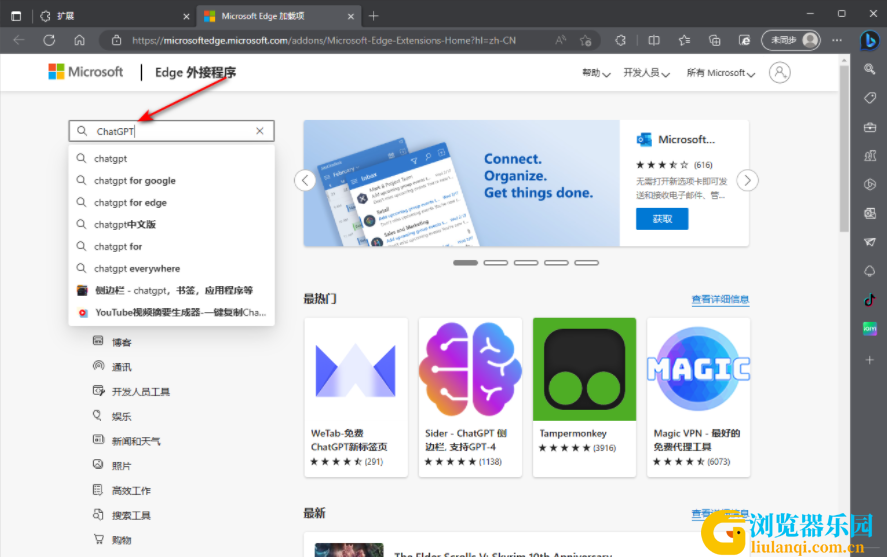The height and width of the screenshot is (557, 887).
Task: Select suggestion 'chatgpt for edge'
Action: pyautogui.click(x=171, y=202)
